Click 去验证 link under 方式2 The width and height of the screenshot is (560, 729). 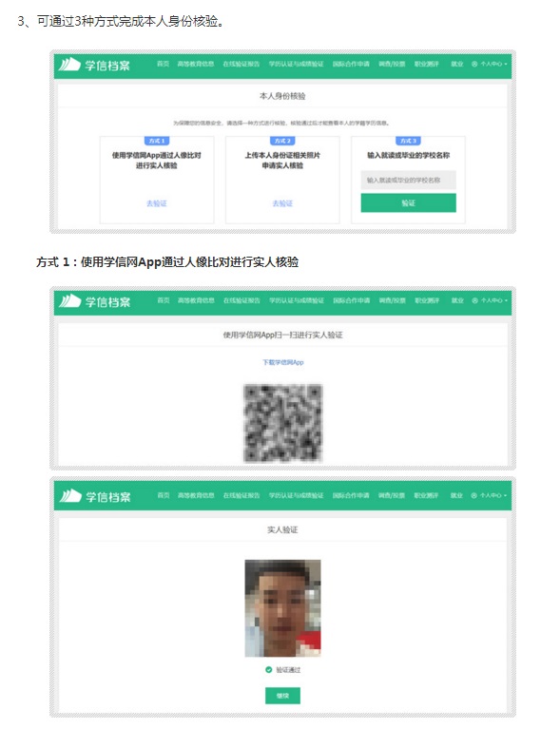click(x=282, y=203)
